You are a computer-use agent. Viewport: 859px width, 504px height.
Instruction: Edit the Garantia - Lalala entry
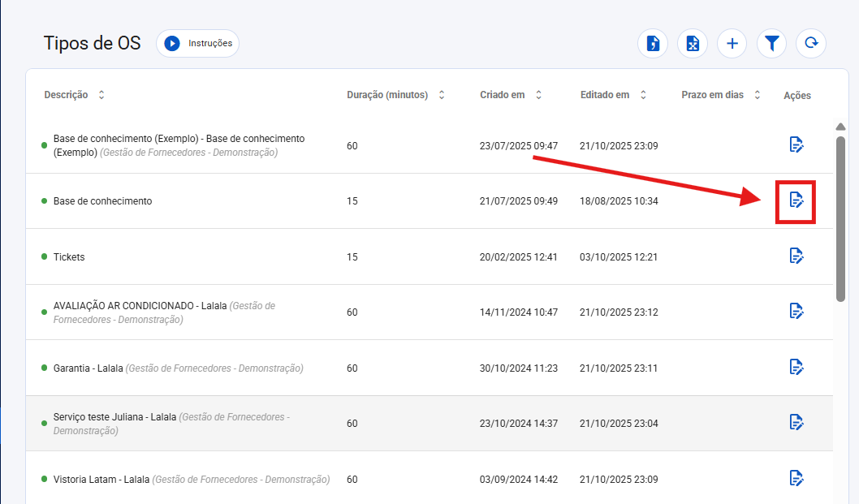(x=796, y=367)
